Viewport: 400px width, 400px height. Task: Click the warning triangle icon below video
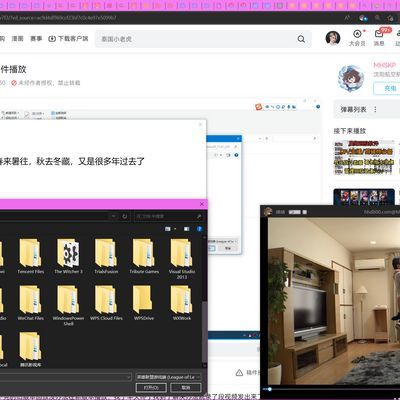pyautogui.click(x=239, y=373)
